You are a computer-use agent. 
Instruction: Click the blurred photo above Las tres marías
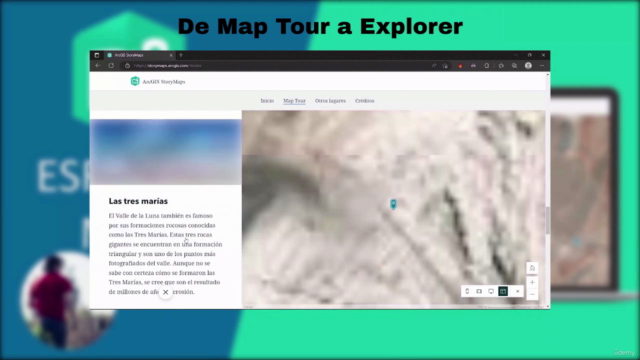click(166, 152)
